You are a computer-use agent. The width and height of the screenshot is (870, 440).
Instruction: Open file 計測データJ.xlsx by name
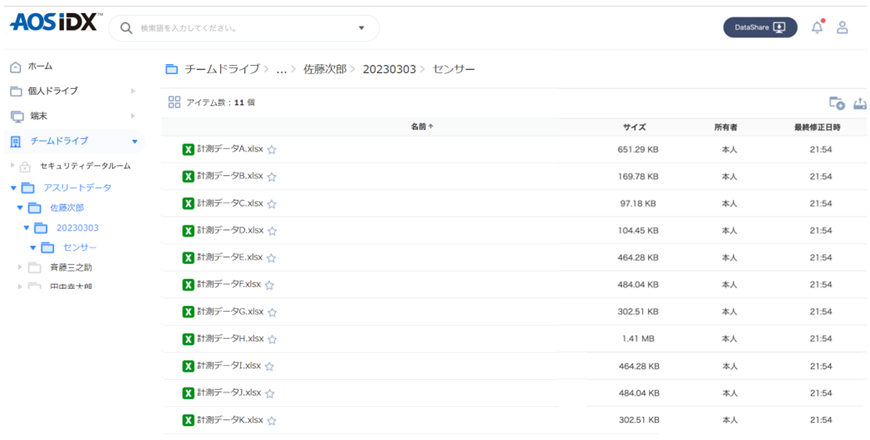[229, 393]
